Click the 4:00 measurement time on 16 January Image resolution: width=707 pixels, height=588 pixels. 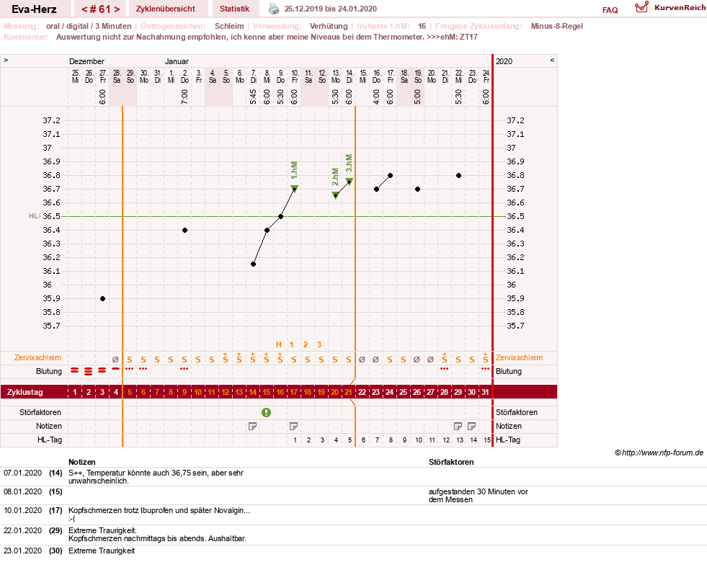click(x=376, y=97)
